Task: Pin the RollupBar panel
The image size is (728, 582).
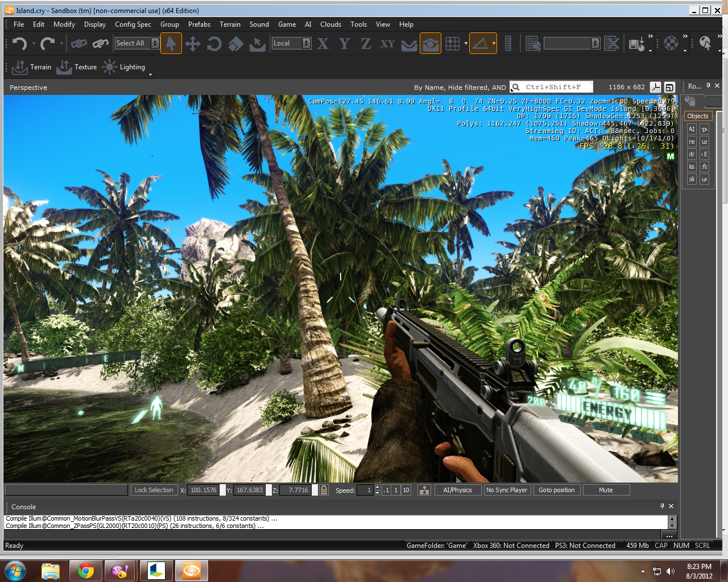Action: coord(708,86)
